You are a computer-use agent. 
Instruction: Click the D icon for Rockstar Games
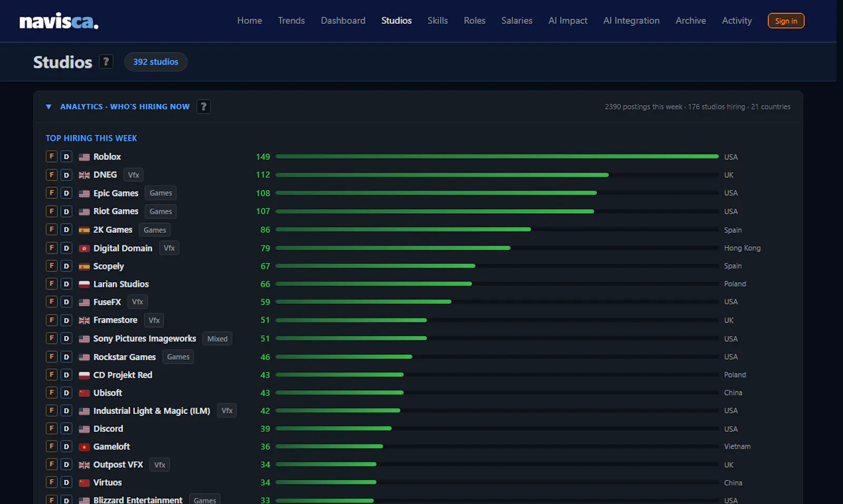(x=66, y=357)
